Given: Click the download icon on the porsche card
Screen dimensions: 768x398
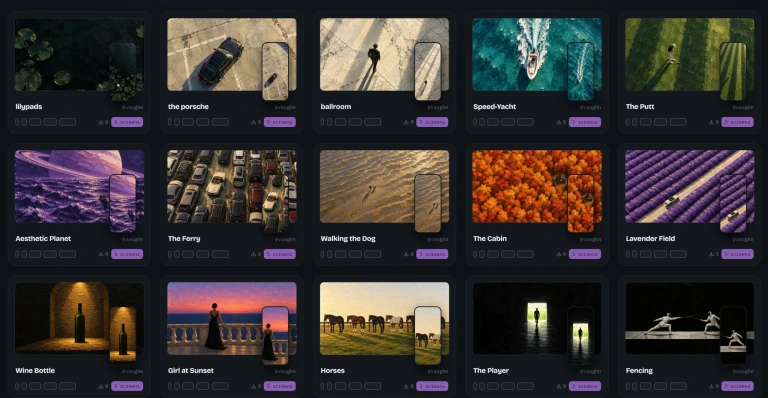Looking at the screenshot, I should point(254,122).
